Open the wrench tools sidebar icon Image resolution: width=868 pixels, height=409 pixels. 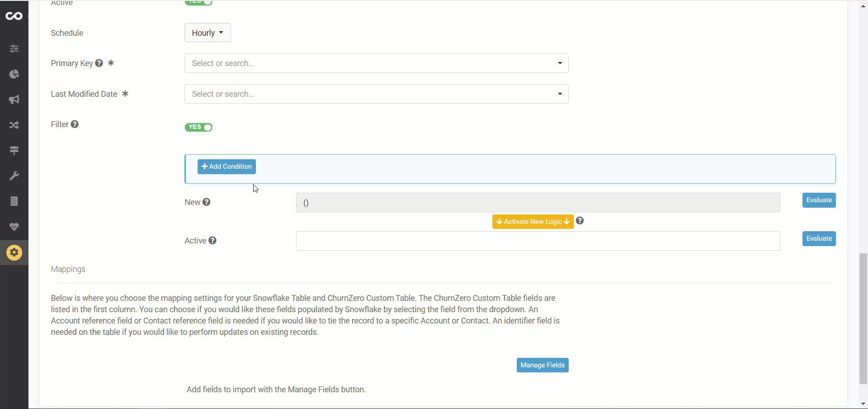coord(14,176)
